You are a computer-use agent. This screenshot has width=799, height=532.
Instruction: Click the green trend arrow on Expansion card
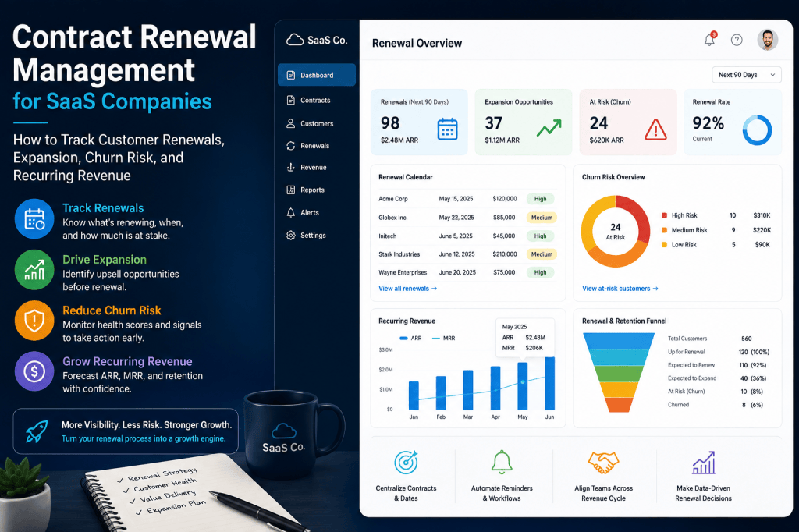pyautogui.click(x=549, y=128)
